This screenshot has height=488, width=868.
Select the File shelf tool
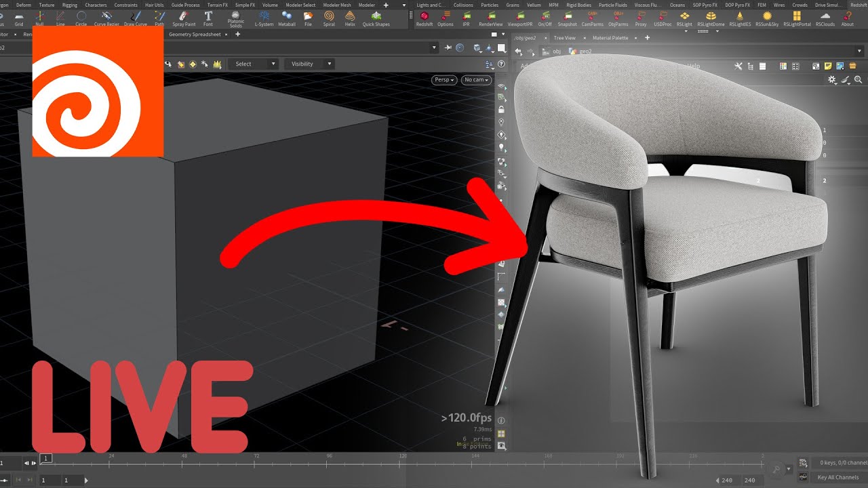pos(308,18)
